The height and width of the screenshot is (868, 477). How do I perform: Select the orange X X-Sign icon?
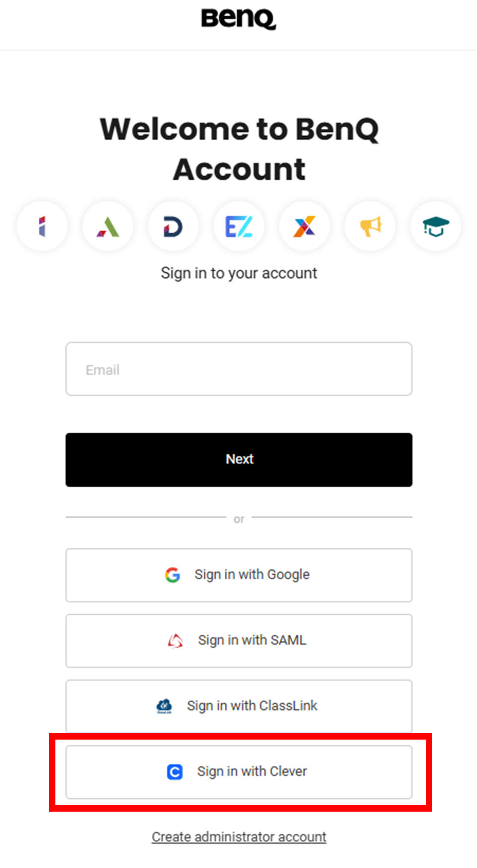[304, 226]
